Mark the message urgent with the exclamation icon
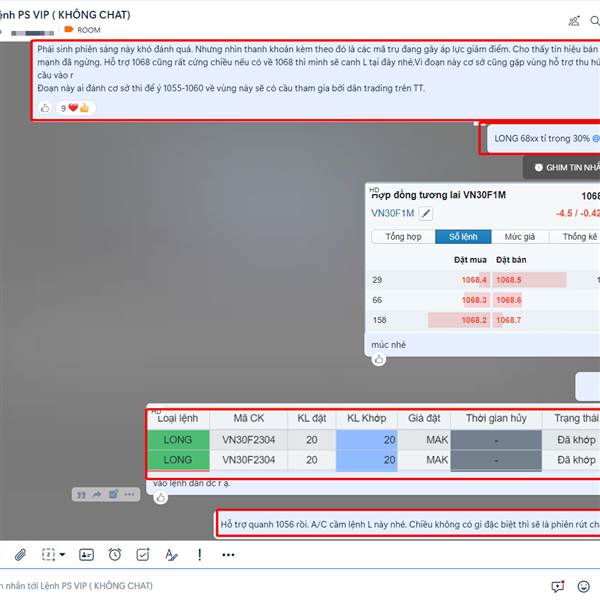Viewport: 600px width, 600px height. (199, 554)
